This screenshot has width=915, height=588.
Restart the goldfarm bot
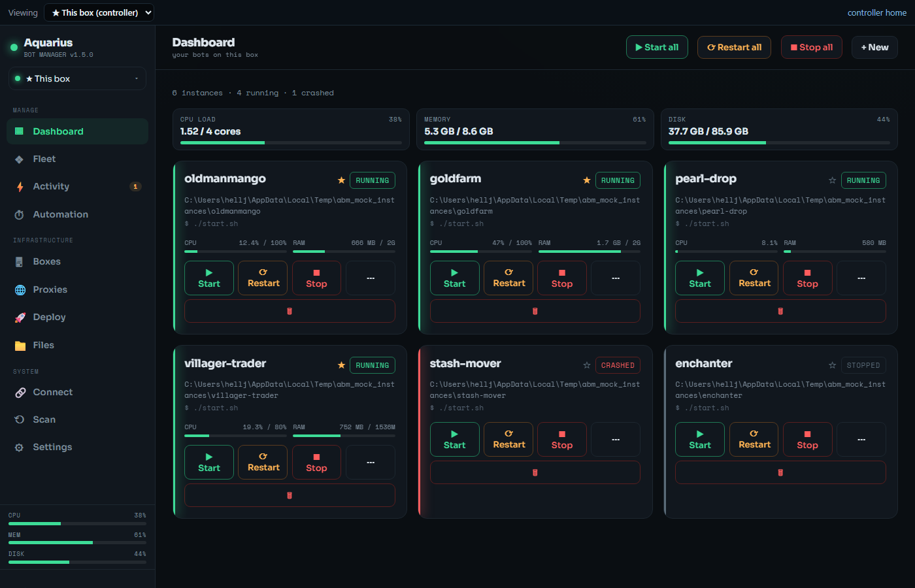[509, 278]
